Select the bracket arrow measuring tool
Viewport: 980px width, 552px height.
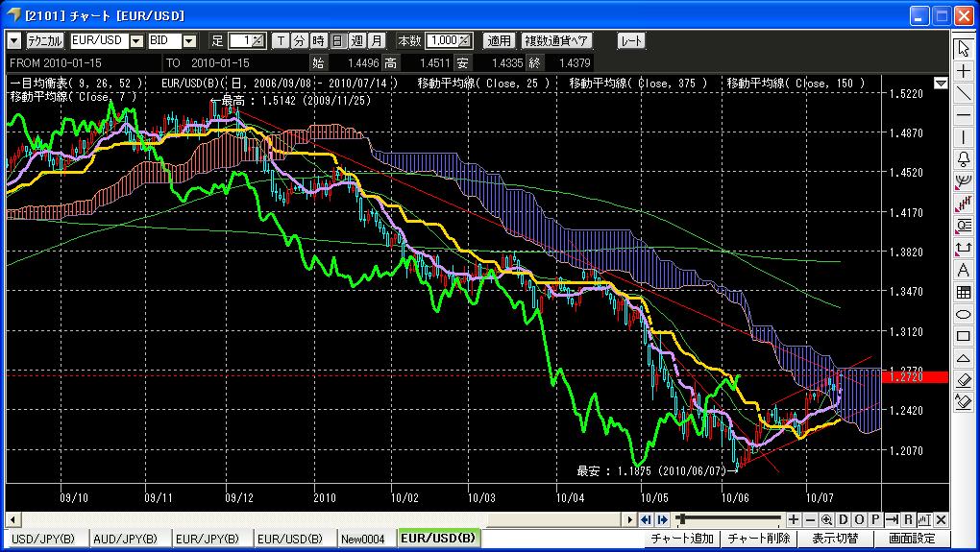[963, 248]
